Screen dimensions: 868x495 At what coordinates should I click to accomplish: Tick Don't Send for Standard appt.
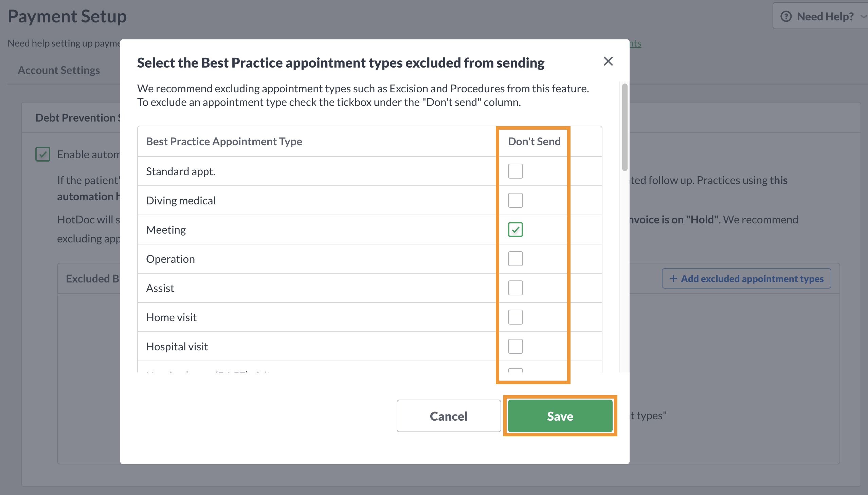click(x=515, y=171)
